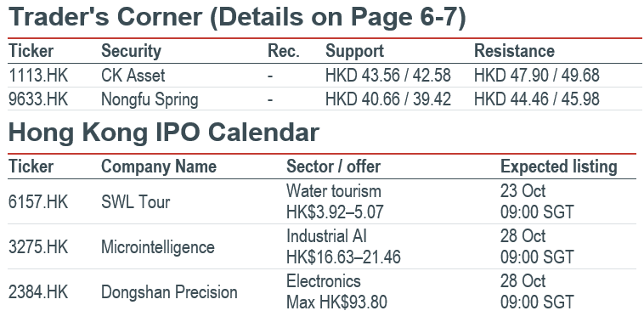Click the Support column header
The height and width of the screenshot is (322, 644).
(x=354, y=51)
